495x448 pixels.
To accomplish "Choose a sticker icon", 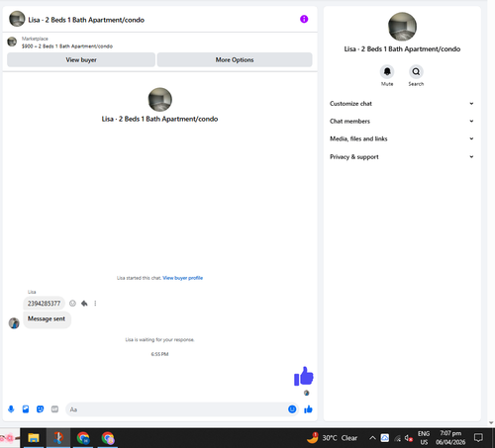I will [x=40, y=409].
